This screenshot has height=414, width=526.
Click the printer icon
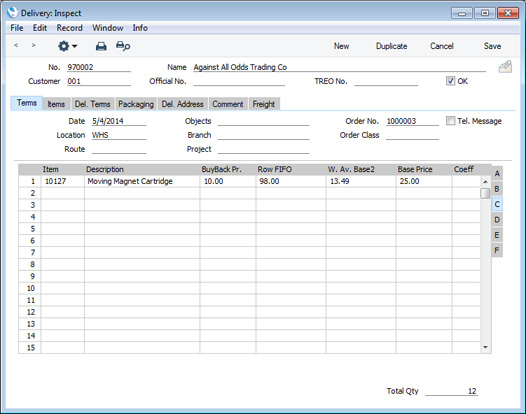pos(101,46)
